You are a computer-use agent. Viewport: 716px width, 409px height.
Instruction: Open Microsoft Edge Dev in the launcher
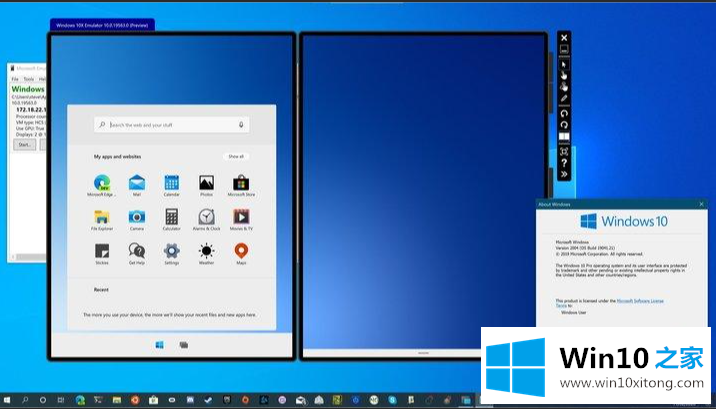tap(102, 183)
